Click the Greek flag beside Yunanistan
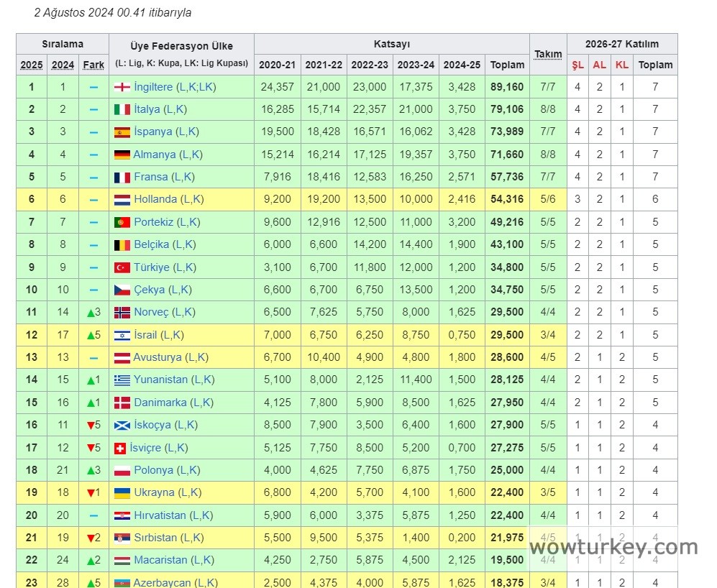717x588 pixels. click(x=122, y=380)
